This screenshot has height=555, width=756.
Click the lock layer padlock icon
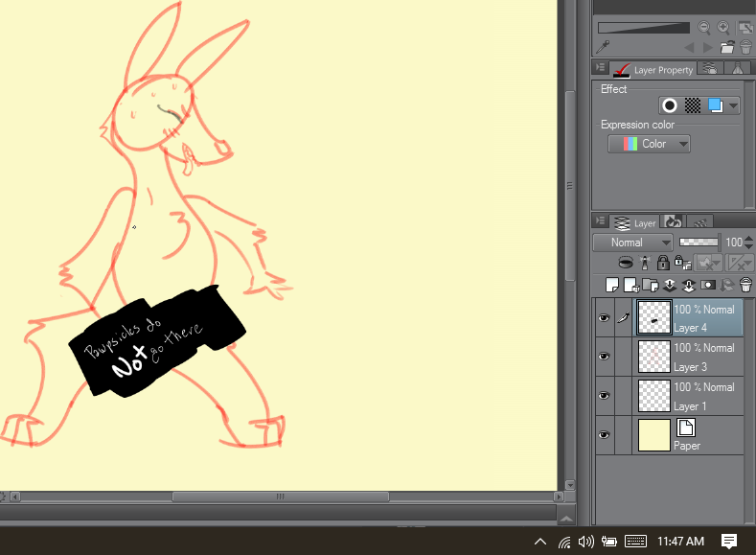[x=662, y=263]
